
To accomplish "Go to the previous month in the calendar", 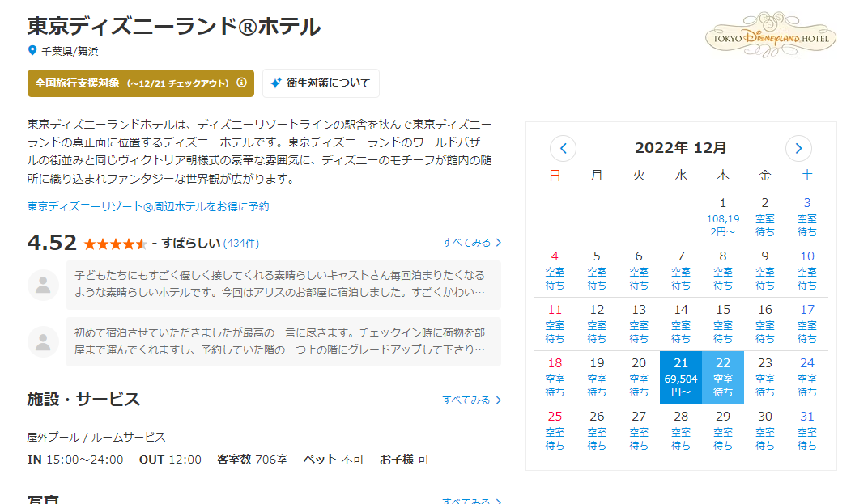I will [x=564, y=148].
